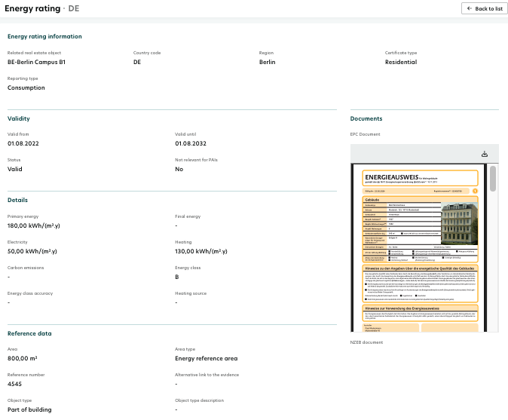
Task: Select Valid until date 01.08.2032
Action: (x=191, y=143)
